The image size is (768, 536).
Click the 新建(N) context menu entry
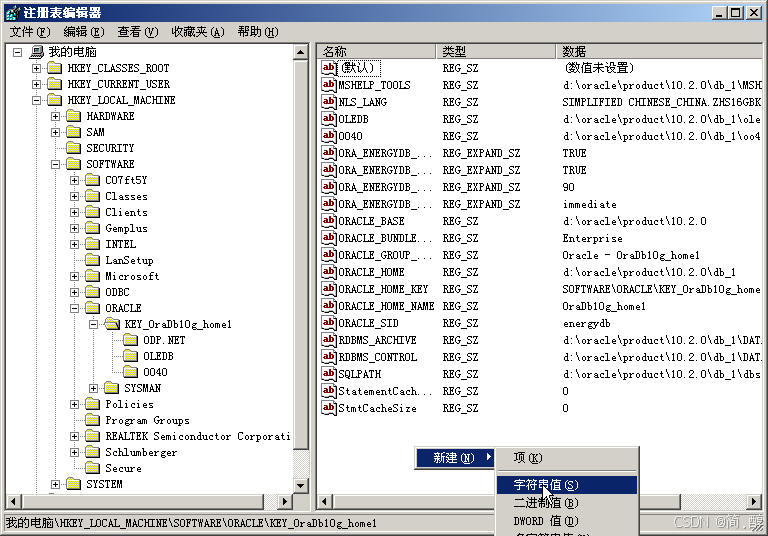tap(455, 458)
